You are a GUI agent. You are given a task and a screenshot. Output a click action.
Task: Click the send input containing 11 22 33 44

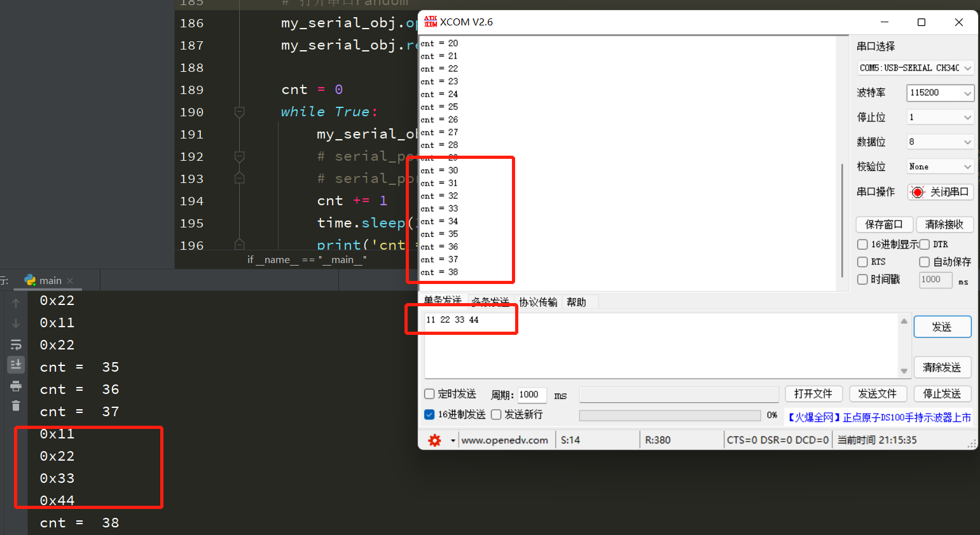(x=661, y=343)
